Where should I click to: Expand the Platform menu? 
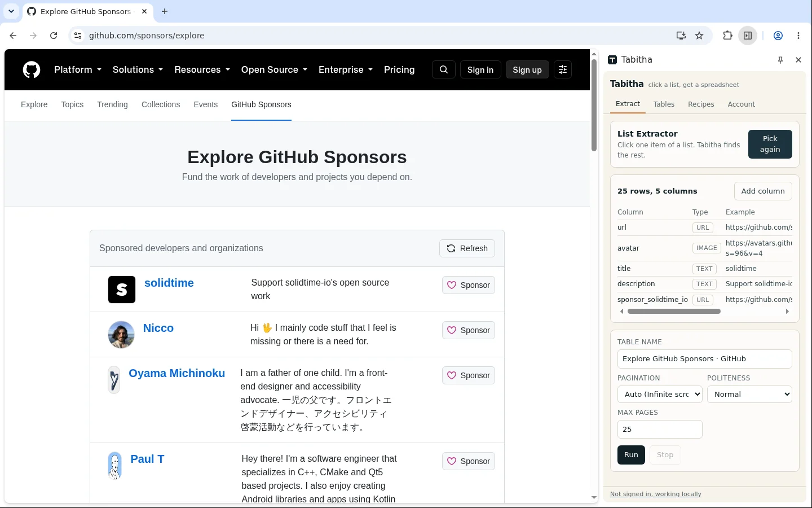pyautogui.click(x=78, y=69)
